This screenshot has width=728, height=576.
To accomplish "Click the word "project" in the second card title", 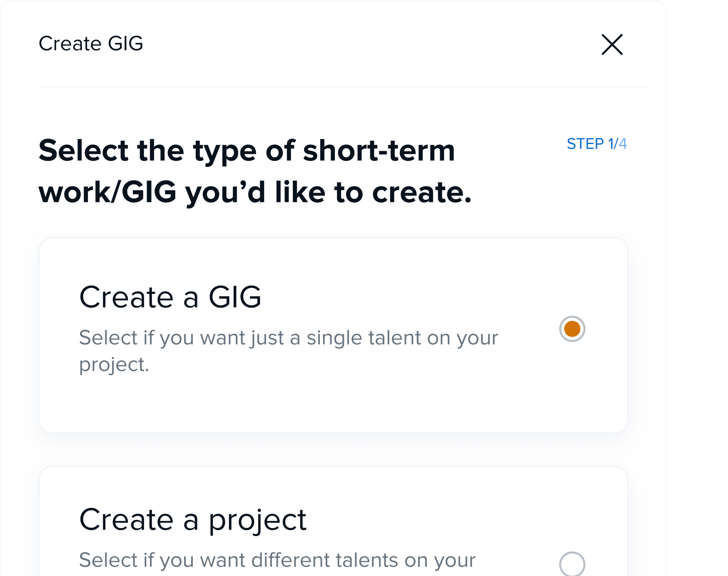I will (x=257, y=520).
